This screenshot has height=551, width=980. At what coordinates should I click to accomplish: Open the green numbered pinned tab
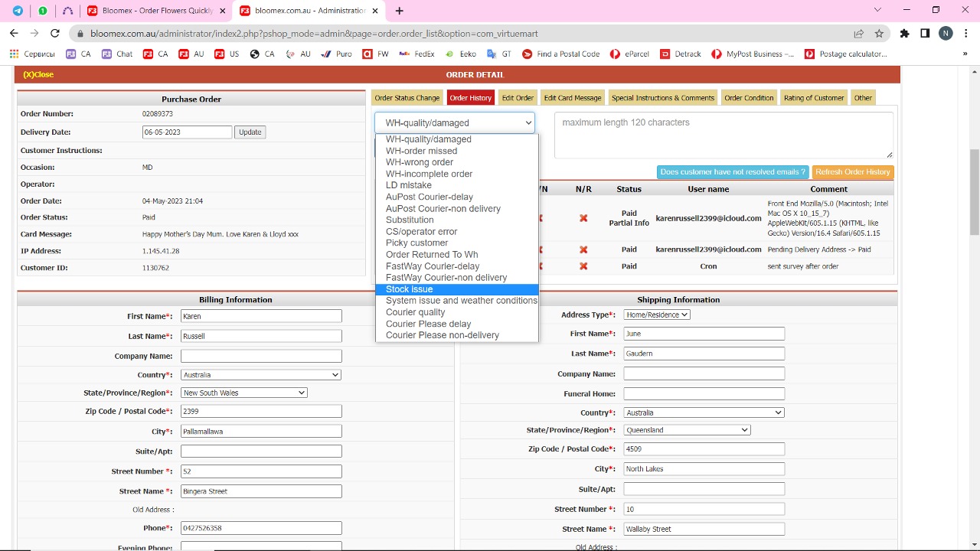pyautogui.click(x=42, y=11)
